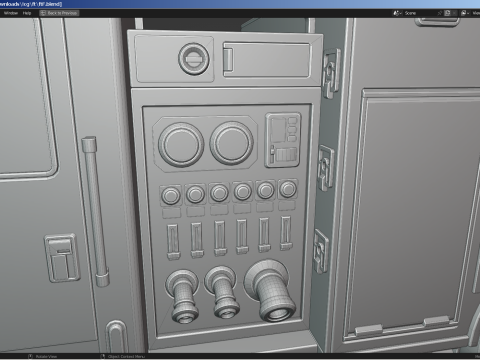
Task: Click the Object Context Menu status hint
Action: point(123,356)
